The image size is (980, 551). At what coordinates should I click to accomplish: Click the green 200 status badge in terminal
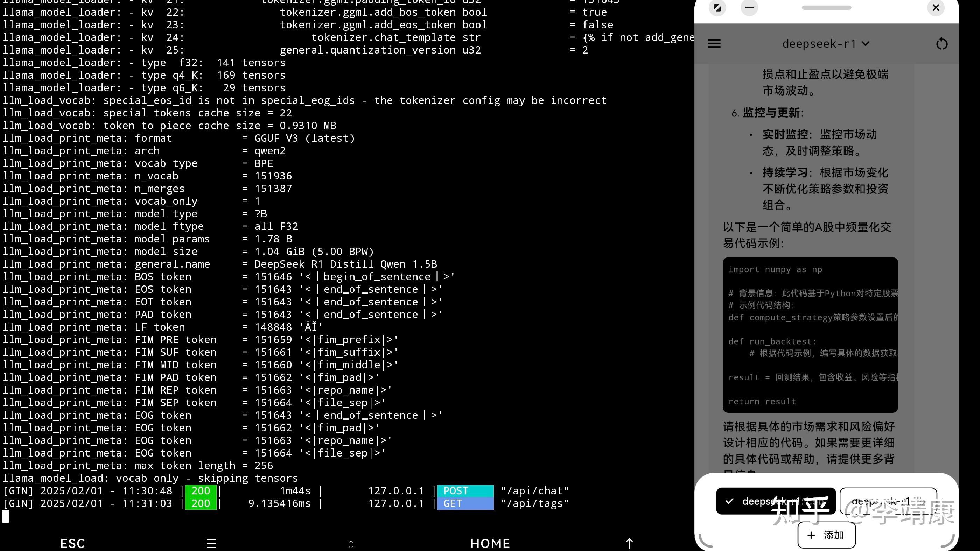201,490
